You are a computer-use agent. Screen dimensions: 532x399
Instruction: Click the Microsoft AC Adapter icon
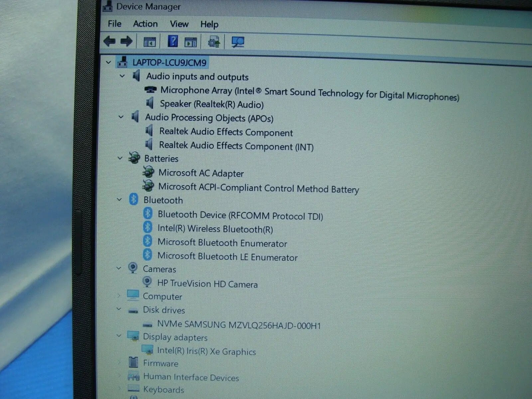pyautogui.click(x=148, y=172)
